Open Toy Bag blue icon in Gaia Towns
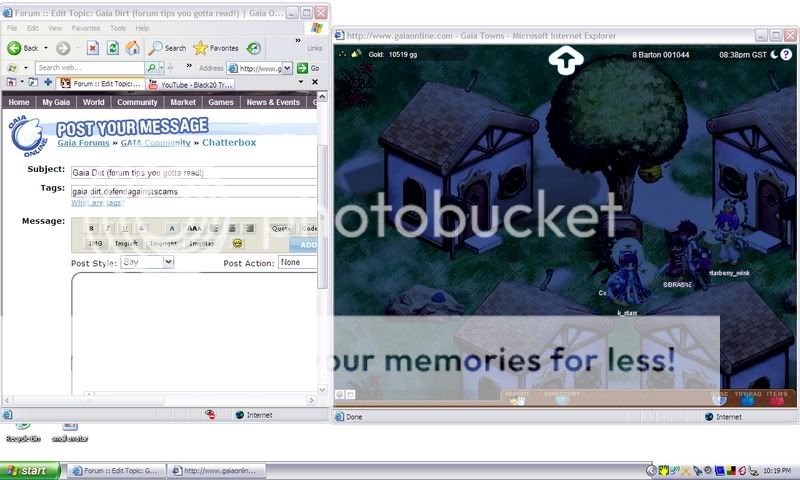The height and width of the screenshot is (480, 800). [747, 398]
